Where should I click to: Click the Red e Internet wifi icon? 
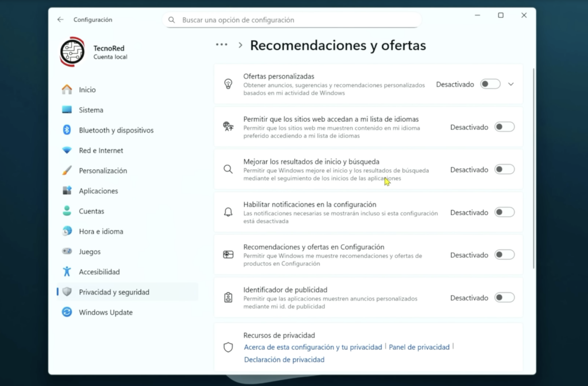click(67, 150)
